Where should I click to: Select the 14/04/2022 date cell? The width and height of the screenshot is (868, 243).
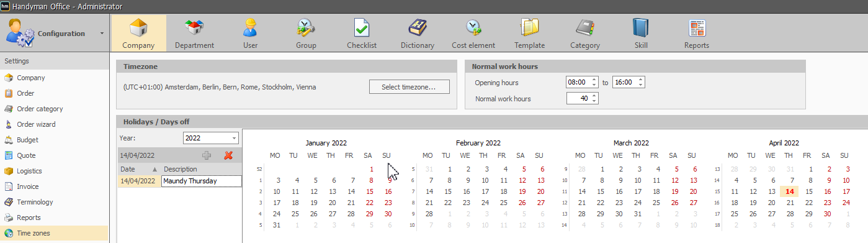point(139,181)
